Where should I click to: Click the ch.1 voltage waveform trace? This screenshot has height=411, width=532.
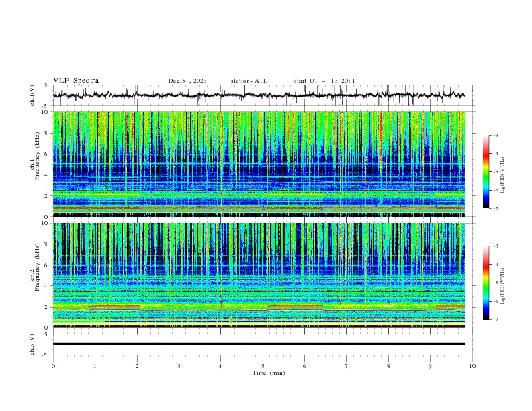point(259,95)
